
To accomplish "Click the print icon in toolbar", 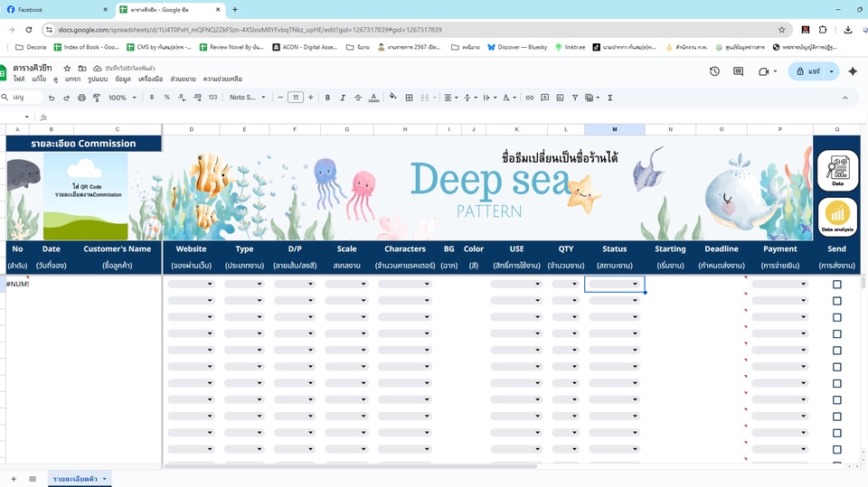I will click(82, 98).
